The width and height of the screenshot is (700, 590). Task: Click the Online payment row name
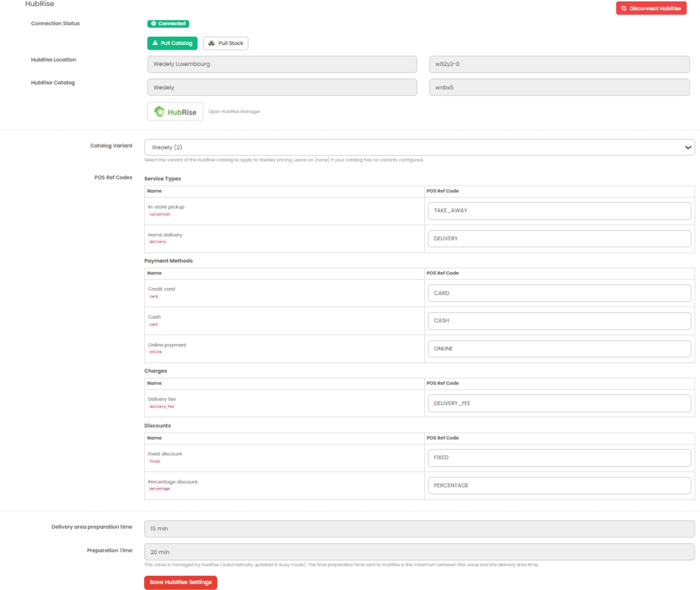167,345
